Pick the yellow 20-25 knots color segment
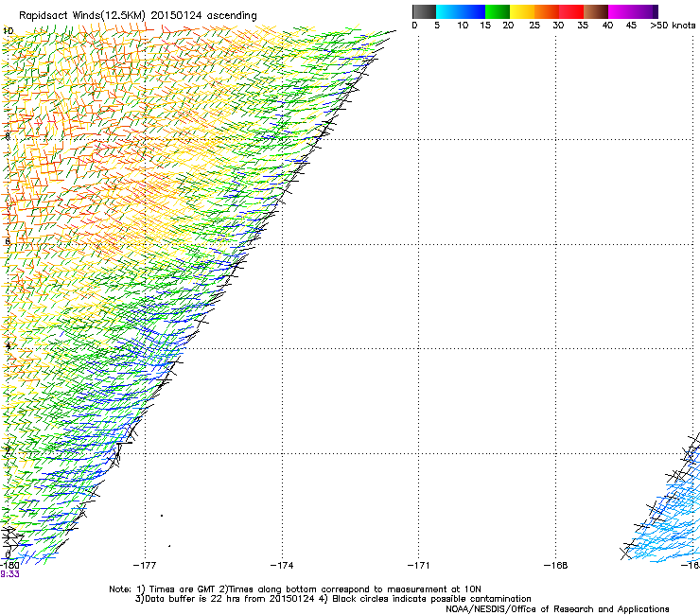This screenshot has width=700, height=615. tap(522, 11)
